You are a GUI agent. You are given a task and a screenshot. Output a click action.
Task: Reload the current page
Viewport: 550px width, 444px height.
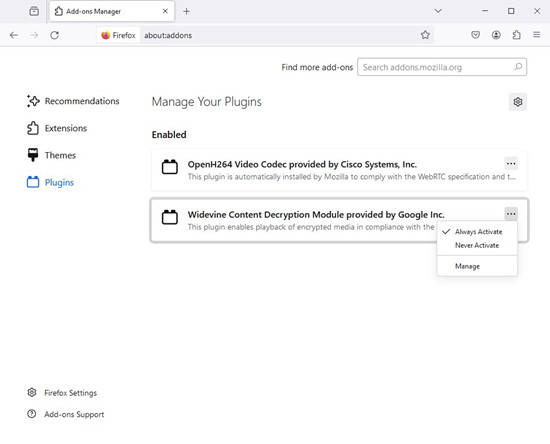pyautogui.click(x=54, y=35)
